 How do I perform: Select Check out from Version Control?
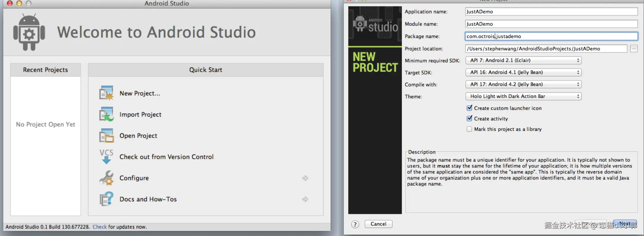[x=166, y=157]
